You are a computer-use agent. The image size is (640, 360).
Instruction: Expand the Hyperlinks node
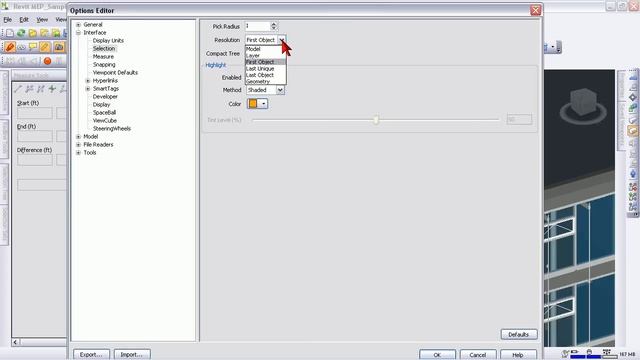click(x=88, y=81)
